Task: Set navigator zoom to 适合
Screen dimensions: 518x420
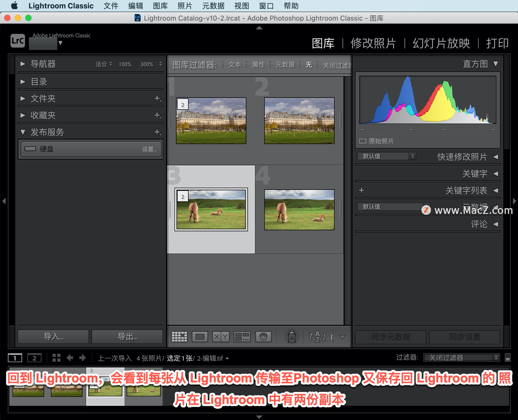Action: pyautogui.click(x=101, y=64)
